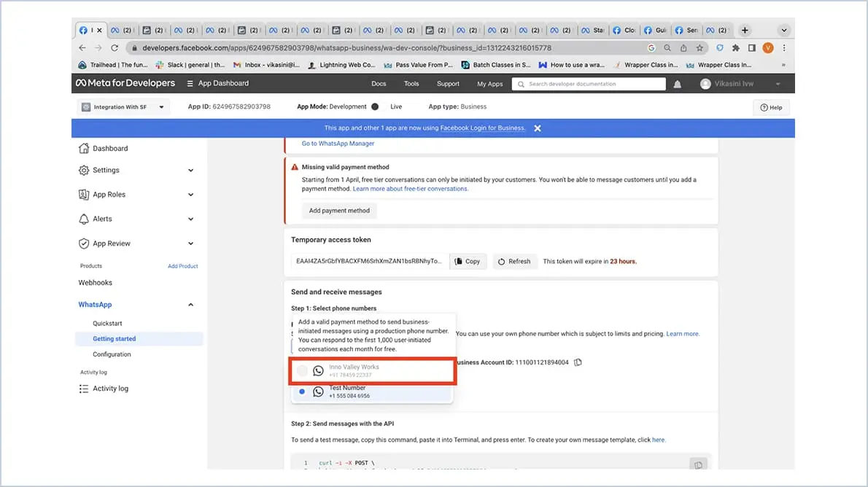
Task: Open Webhooks product
Action: pos(96,283)
